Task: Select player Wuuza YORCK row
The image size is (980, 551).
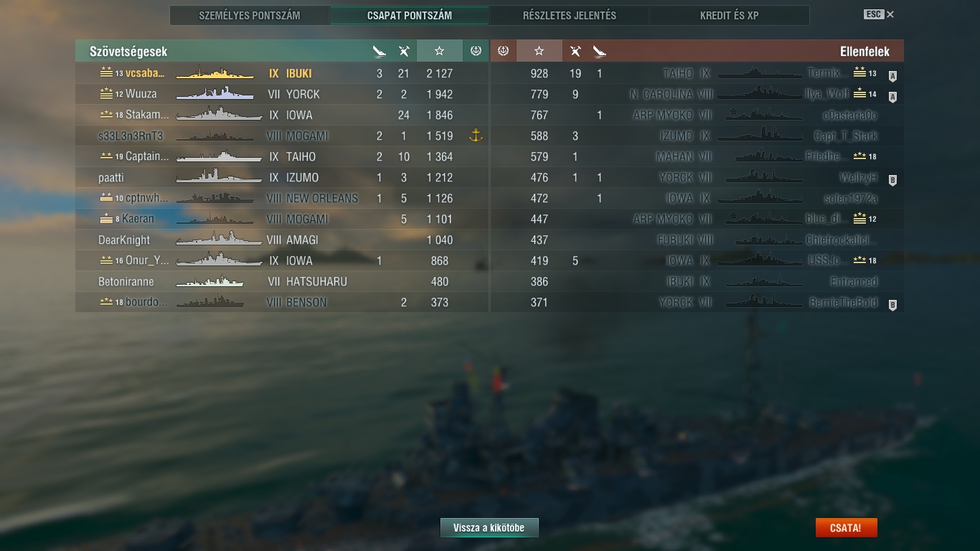Action: pos(282,94)
